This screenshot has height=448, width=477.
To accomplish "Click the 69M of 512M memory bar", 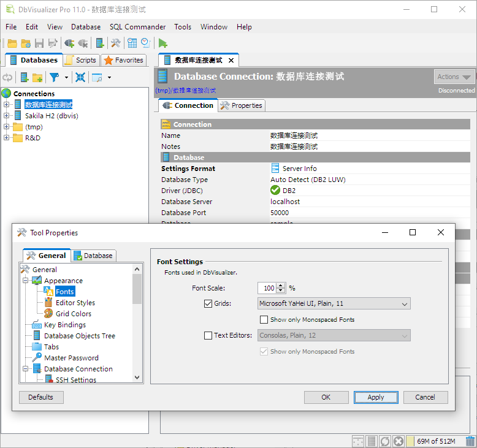I will [437, 441].
